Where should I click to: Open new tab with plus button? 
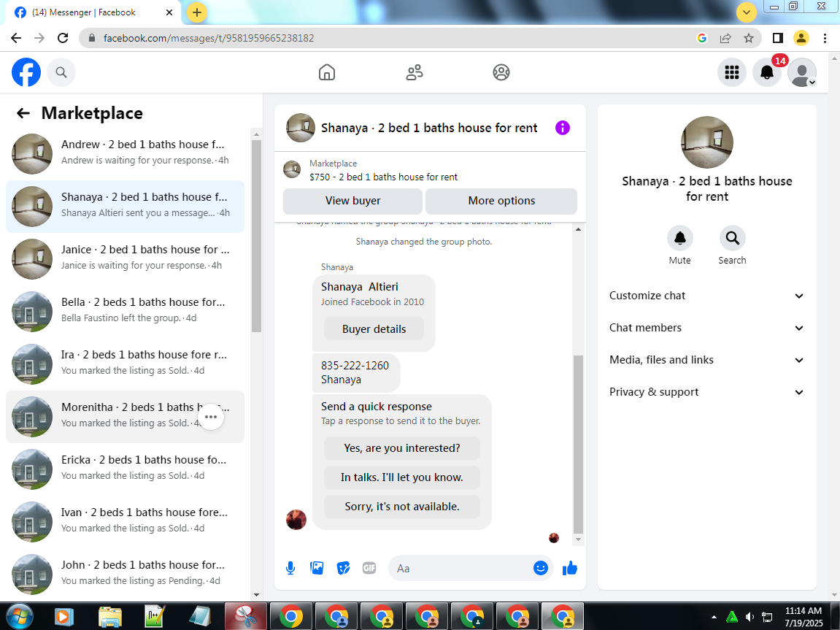196,12
